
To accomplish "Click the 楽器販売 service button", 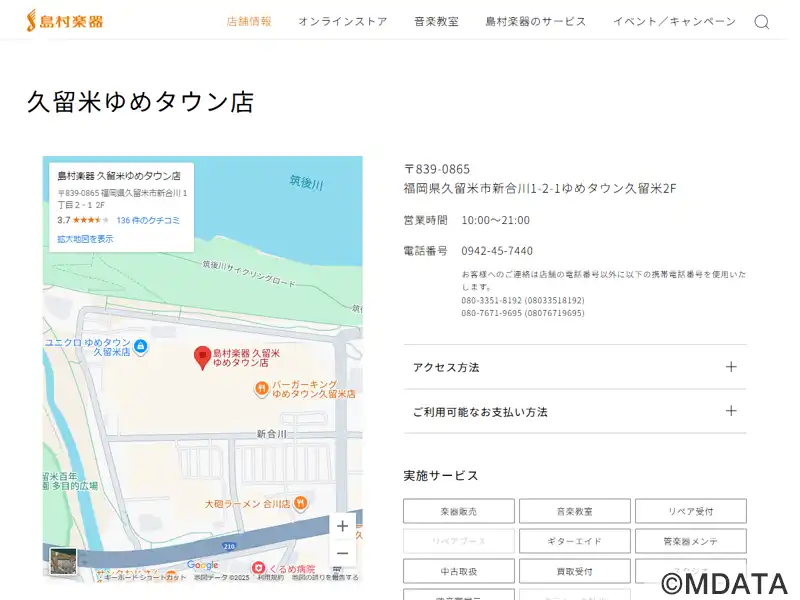I will [x=459, y=511].
